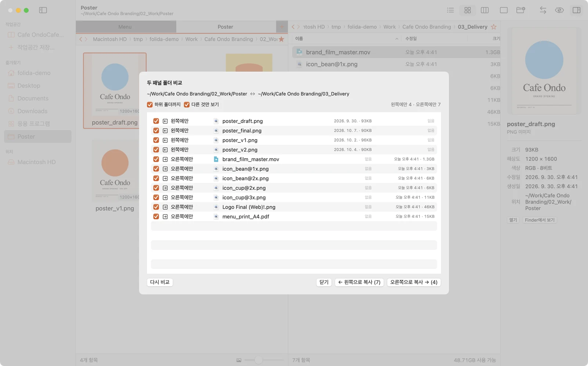The width and height of the screenshot is (588, 366).
Task: Click the swap panels arrows icon
Action: point(543,10)
